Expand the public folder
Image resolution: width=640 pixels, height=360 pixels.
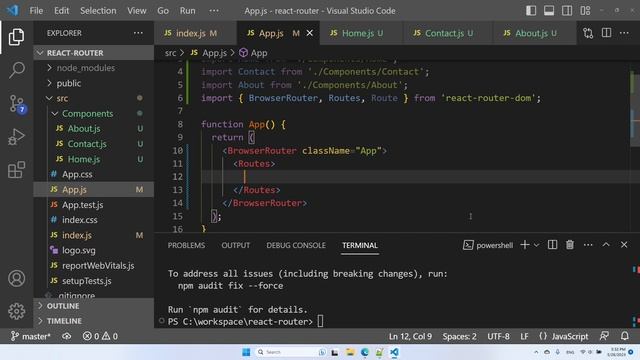93,83
